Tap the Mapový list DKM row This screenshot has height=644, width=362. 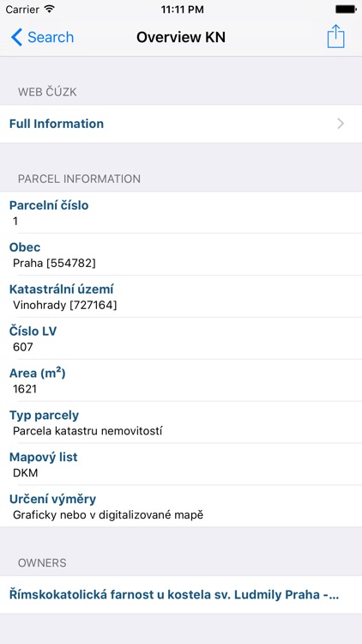(x=181, y=464)
